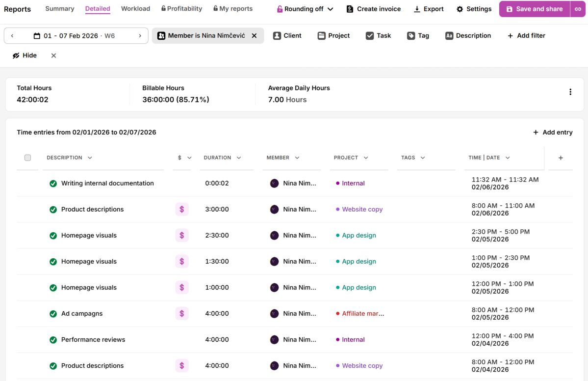Click App design project in 2:30:00 row

tap(356, 235)
